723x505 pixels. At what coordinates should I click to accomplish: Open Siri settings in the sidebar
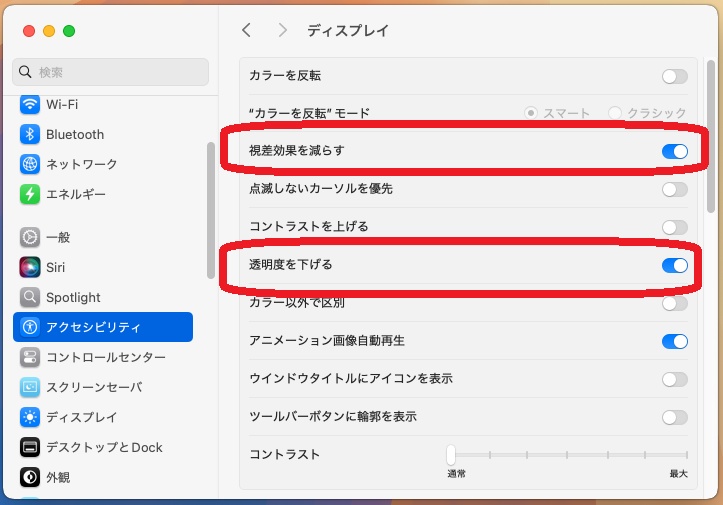(x=102, y=267)
